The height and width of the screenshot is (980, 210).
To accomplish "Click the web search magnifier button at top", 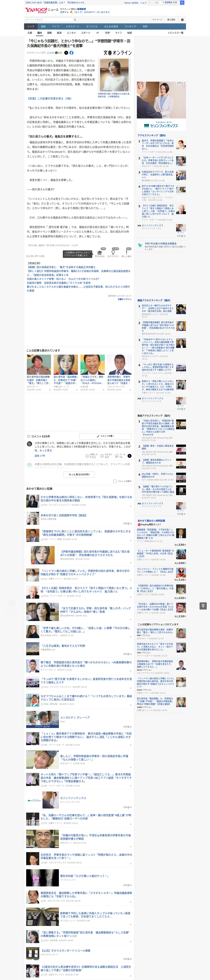I will tap(182, 3).
